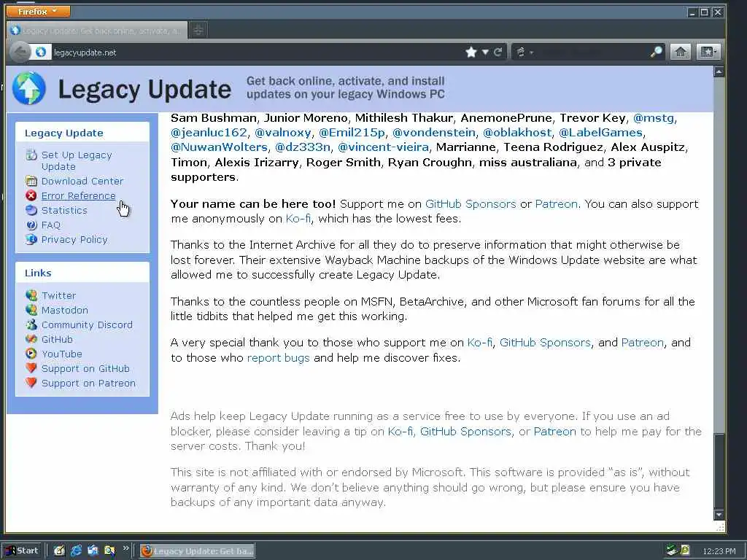Click the red Error Reference icon
The height and width of the screenshot is (560, 747).
point(31,195)
